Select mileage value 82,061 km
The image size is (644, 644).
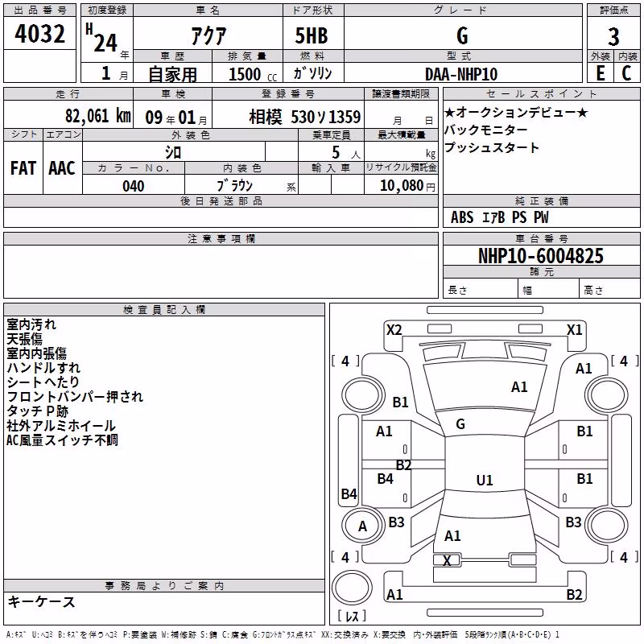97,116
